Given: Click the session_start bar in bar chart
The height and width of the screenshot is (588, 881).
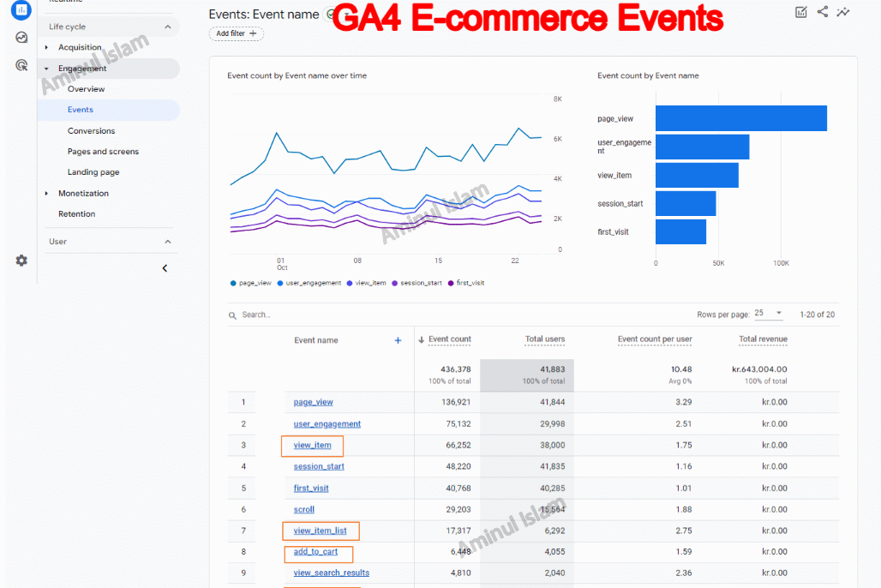Looking at the screenshot, I should pos(686,203).
